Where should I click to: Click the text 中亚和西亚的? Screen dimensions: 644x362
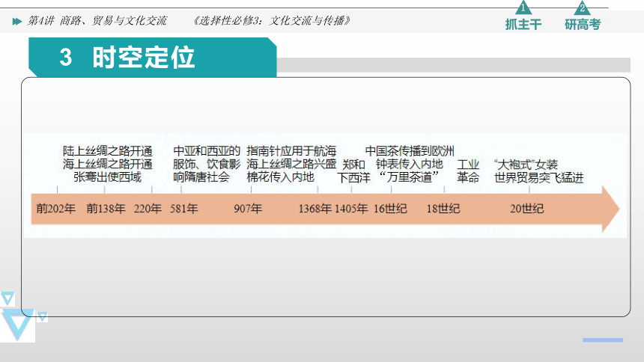[207, 151]
